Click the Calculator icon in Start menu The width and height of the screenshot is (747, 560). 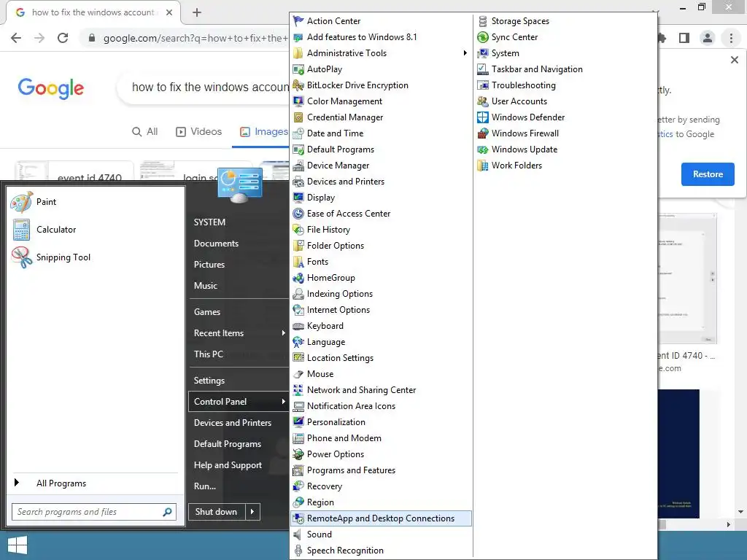click(21, 230)
